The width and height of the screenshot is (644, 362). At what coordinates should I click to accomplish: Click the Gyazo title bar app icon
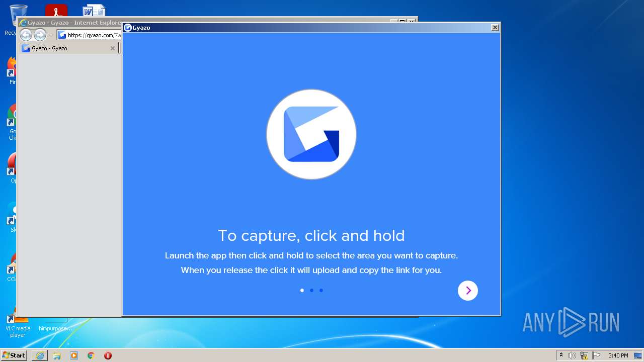click(x=128, y=28)
